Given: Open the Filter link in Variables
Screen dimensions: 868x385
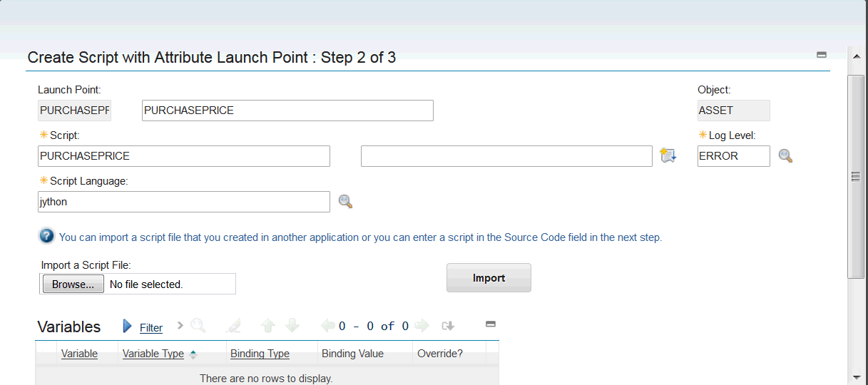Looking at the screenshot, I should click(151, 328).
